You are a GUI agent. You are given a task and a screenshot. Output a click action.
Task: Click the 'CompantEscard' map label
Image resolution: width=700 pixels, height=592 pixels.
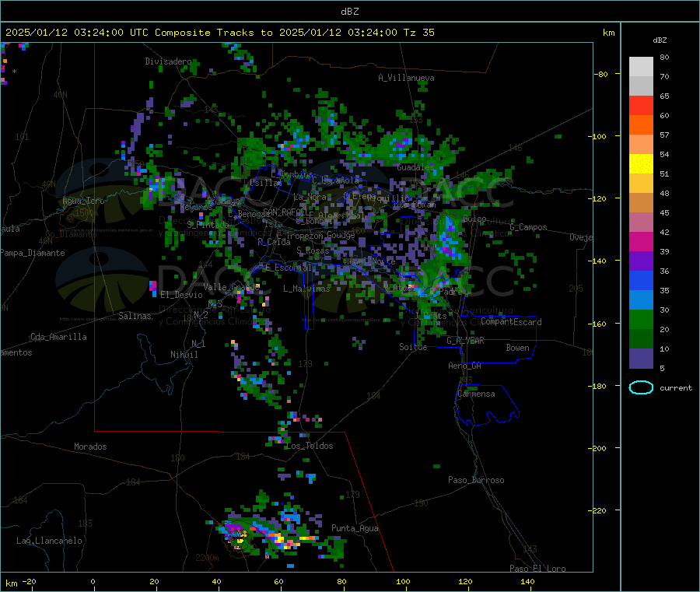(x=511, y=322)
